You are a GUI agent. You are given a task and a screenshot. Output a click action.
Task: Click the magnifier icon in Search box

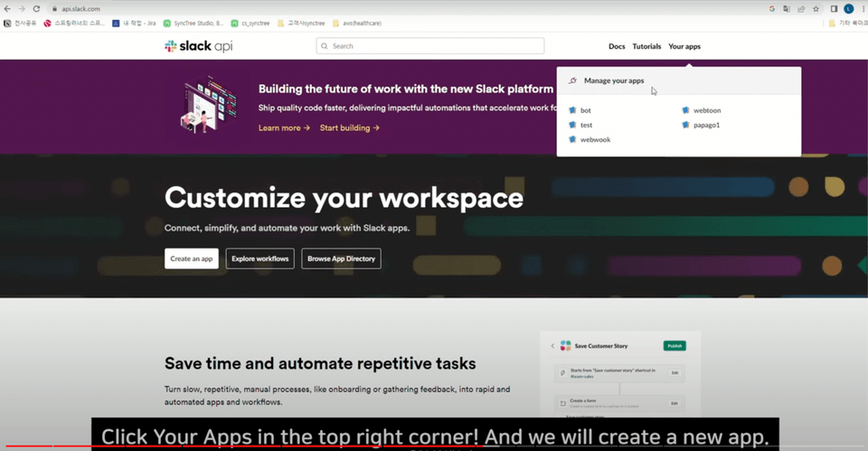click(325, 46)
